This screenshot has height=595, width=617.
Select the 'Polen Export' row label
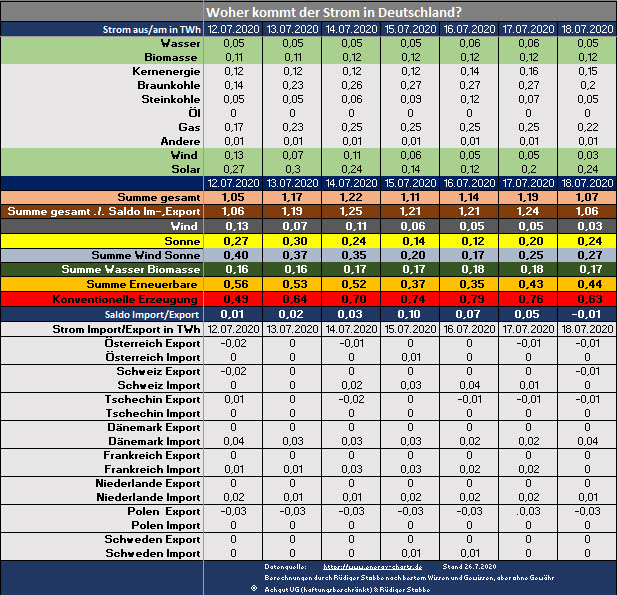(x=166, y=511)
